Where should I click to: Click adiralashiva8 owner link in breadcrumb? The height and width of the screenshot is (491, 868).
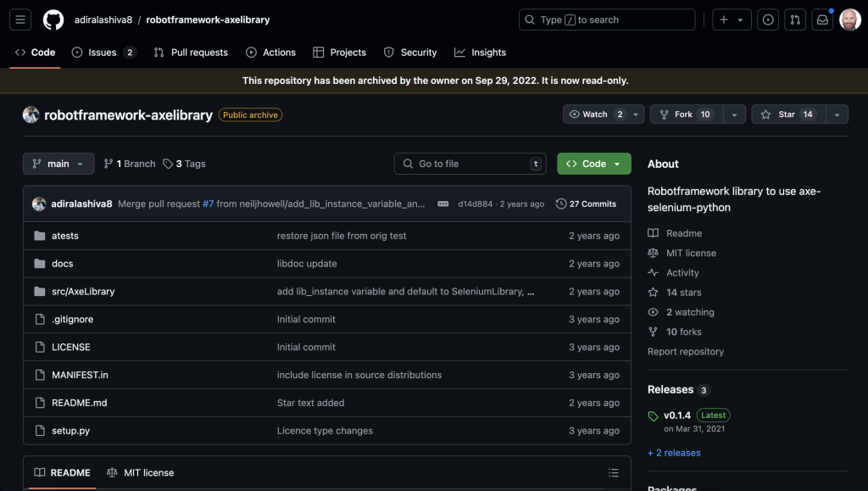pos(103,20)
